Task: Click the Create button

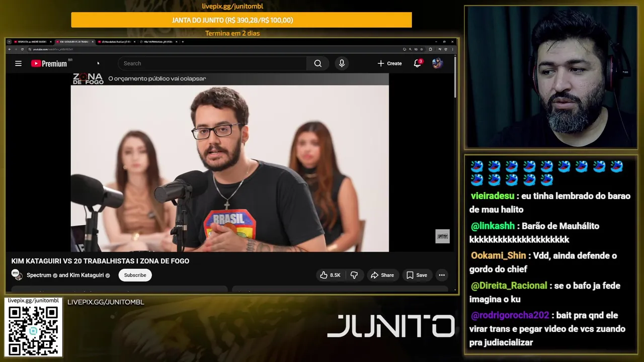Action: [x=389, y=63]
